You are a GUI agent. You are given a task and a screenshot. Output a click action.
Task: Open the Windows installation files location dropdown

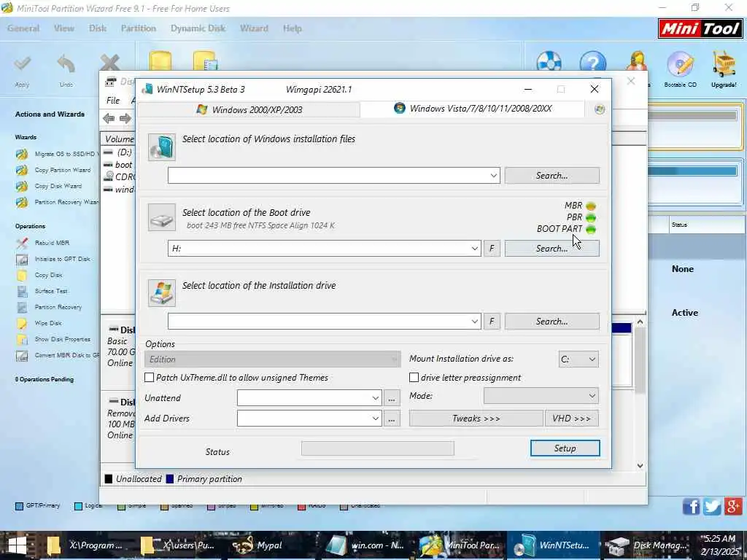coord(493,175)
